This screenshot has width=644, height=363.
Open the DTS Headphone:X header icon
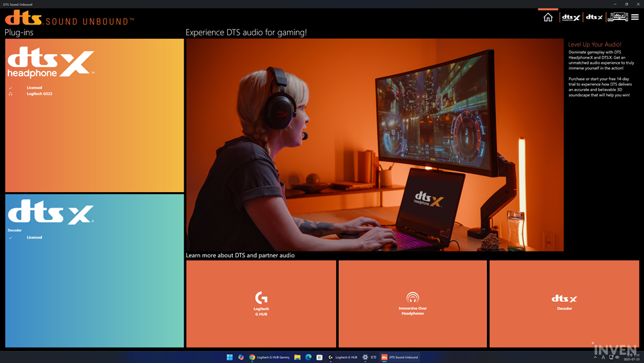click(571, 17)
